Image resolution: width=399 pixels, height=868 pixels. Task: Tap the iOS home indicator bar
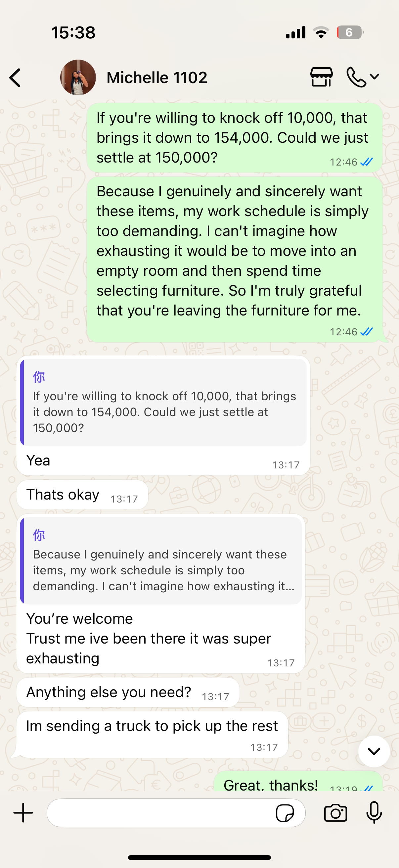click(x=199, y=857)
